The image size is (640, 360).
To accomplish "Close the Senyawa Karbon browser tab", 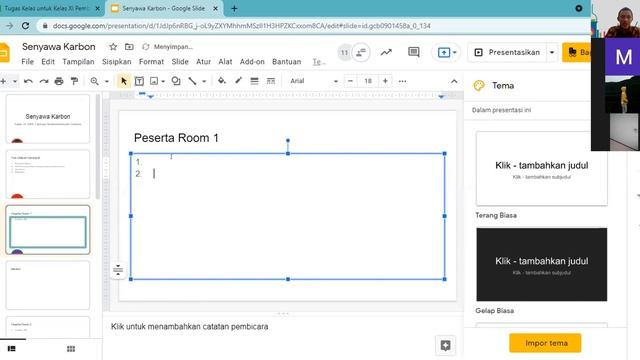I will pyautogui.click(x=216, y=8).
